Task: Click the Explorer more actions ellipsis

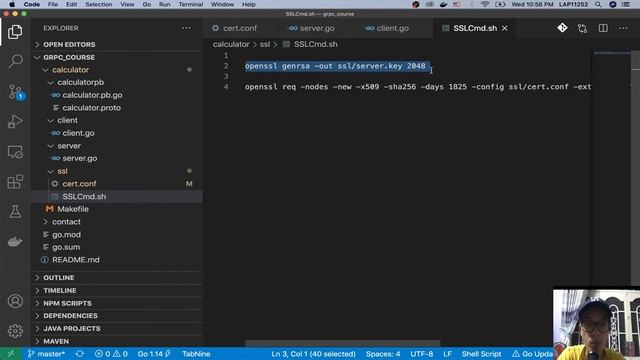Action: pyautogui.click(x=186, y=28)
